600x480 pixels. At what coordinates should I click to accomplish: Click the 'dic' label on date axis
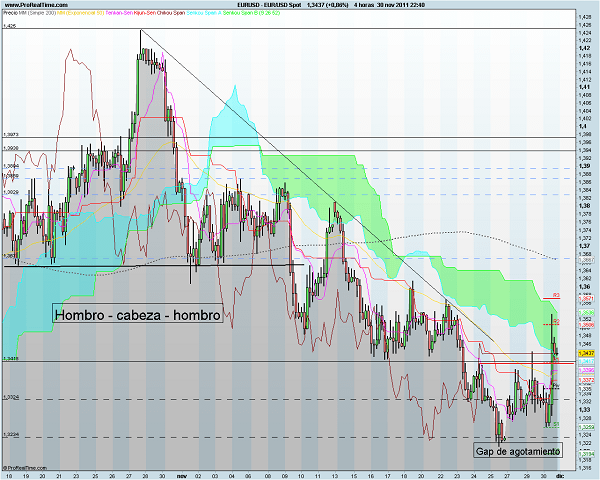pyautogui.click(x=559, y=476)
